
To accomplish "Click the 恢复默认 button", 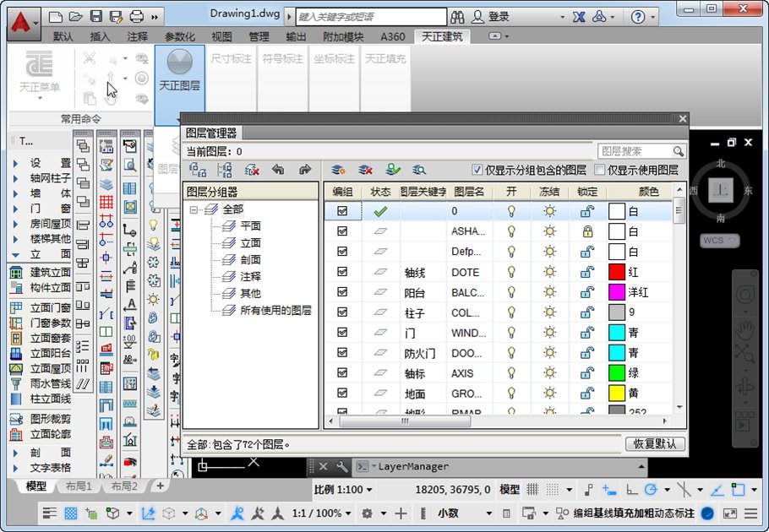I will pyautogui.click(x=655, y=443).
